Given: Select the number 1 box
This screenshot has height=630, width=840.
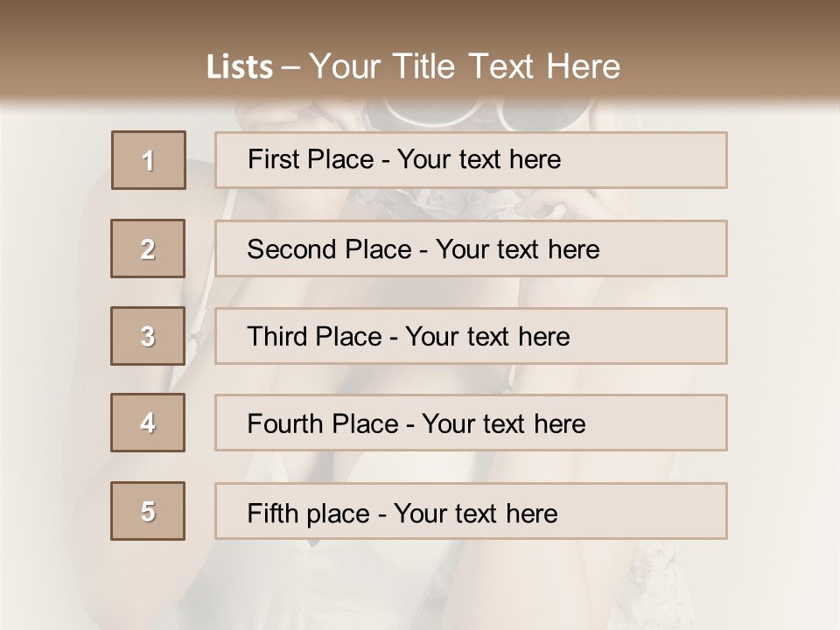Looking at the screenshot, I should [148, 160].
